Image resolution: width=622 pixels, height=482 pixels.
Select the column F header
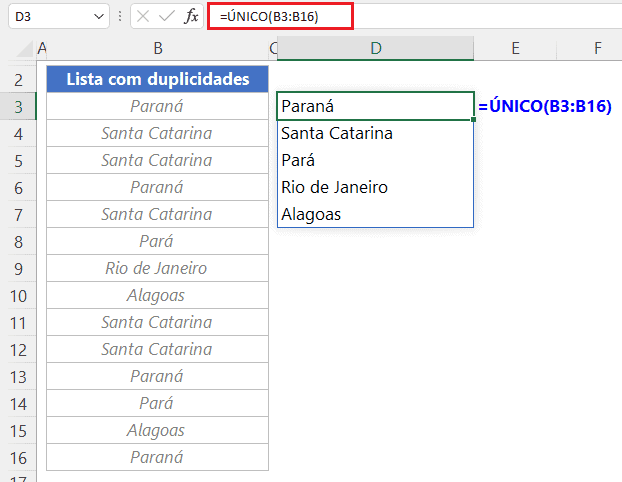pyautogui.click(x=596, y=48)
